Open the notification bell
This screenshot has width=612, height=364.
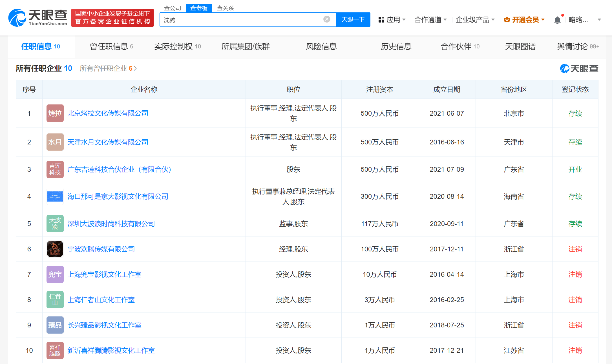tap(557, 19)
